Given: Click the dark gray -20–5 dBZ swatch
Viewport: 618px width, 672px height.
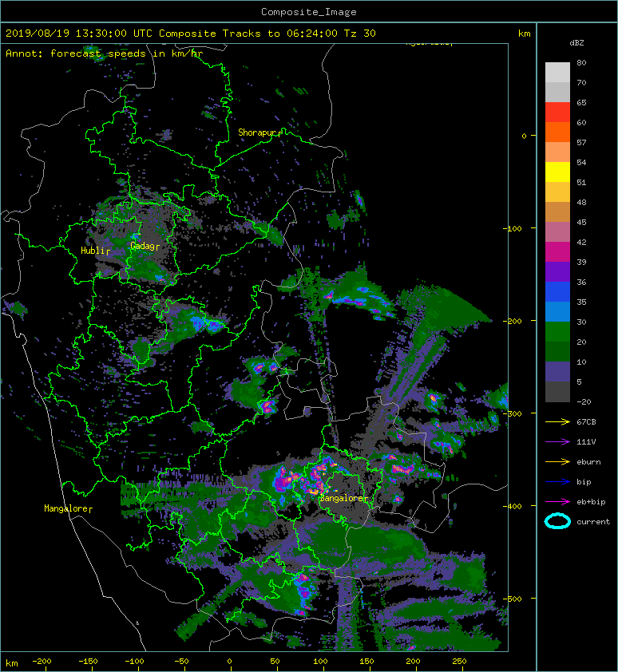Looking at the screenshot, I should click(557, 392).
